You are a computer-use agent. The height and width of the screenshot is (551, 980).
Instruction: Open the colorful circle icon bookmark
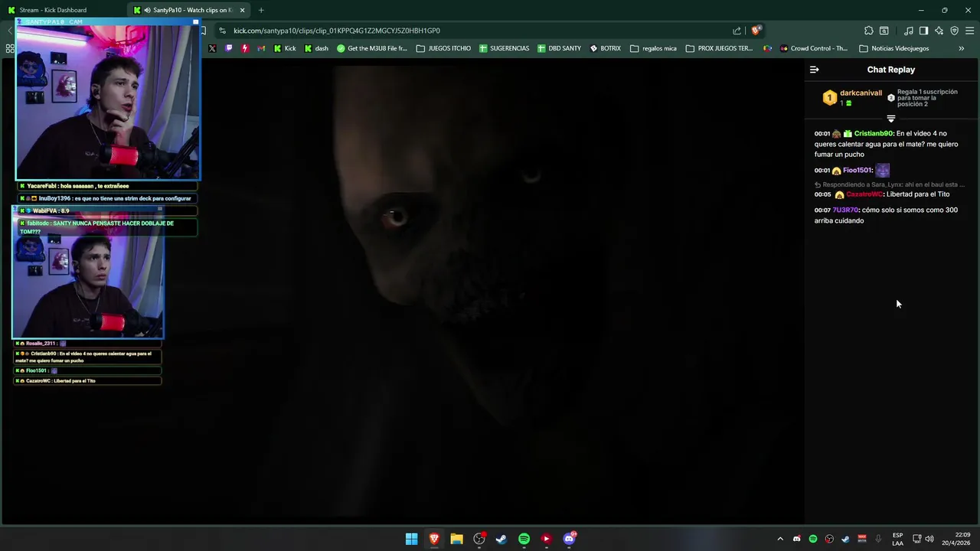[768, 48]
